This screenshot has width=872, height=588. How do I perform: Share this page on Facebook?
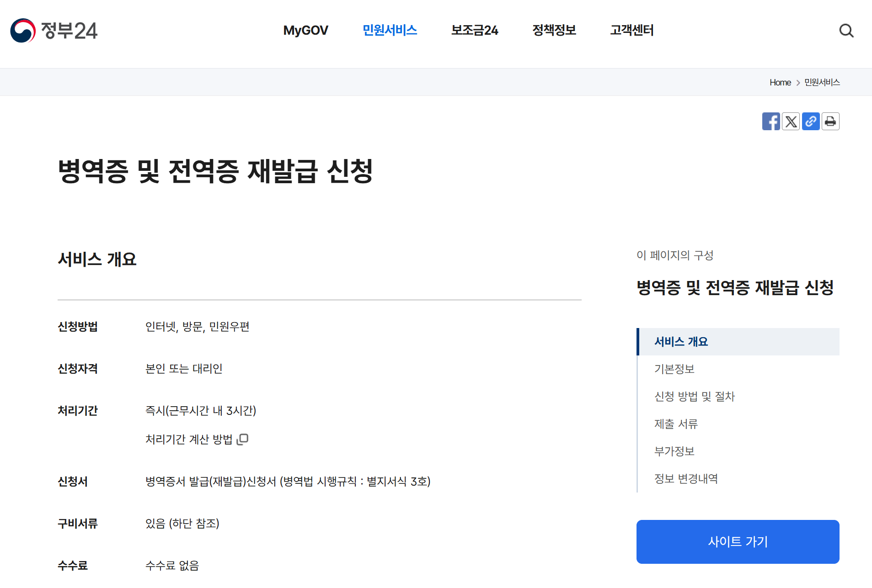[771, 121]
